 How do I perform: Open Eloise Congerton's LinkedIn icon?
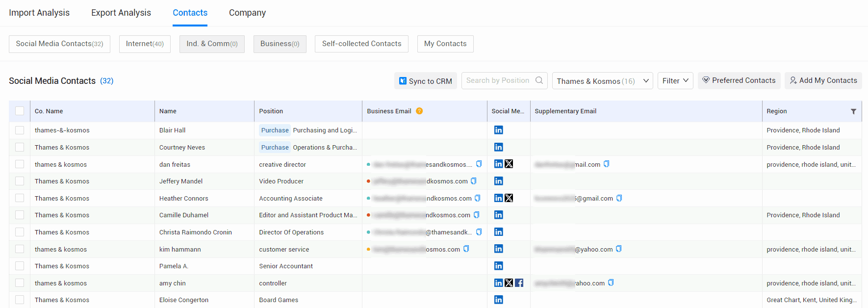(x=498, y=300)
